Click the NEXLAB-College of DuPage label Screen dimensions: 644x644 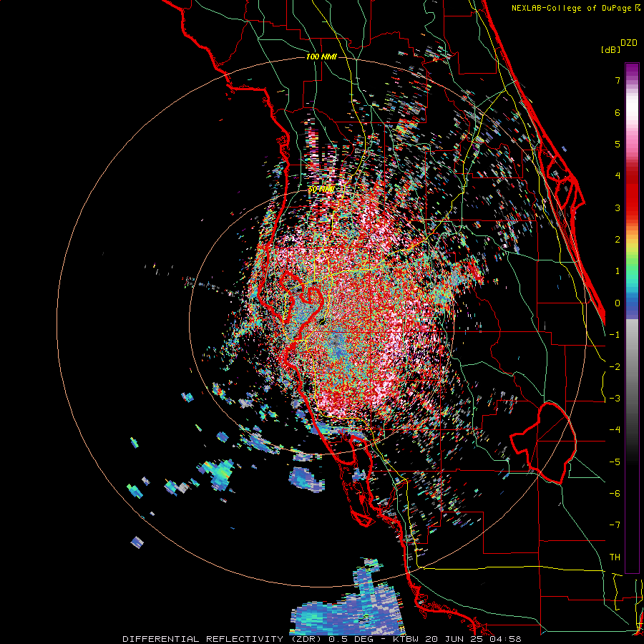pyautogui.click(x=572, y=8)
